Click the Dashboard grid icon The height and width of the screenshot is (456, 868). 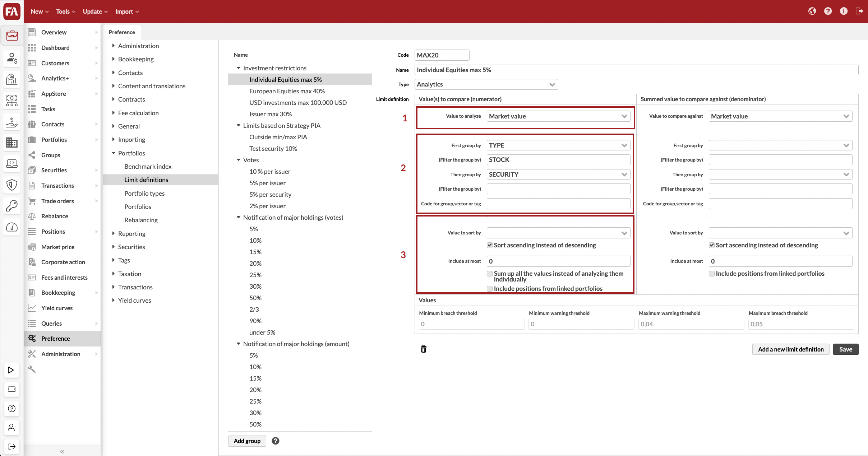(32, 48)
